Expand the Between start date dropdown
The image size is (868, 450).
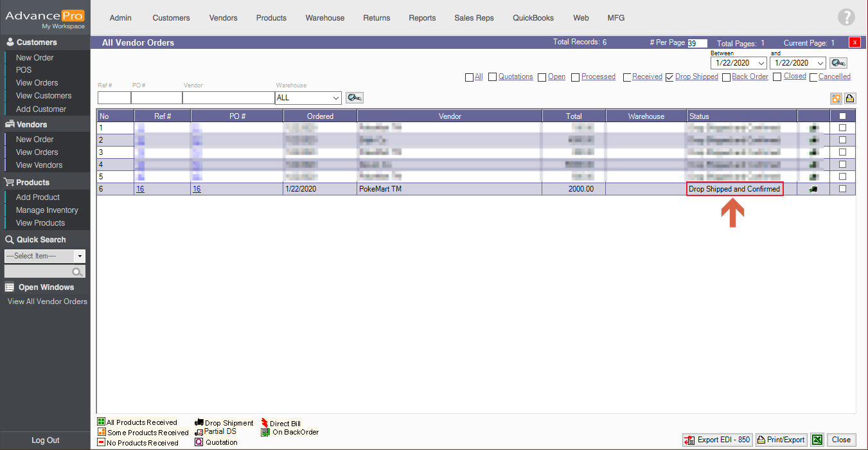(x=761, y=63)
